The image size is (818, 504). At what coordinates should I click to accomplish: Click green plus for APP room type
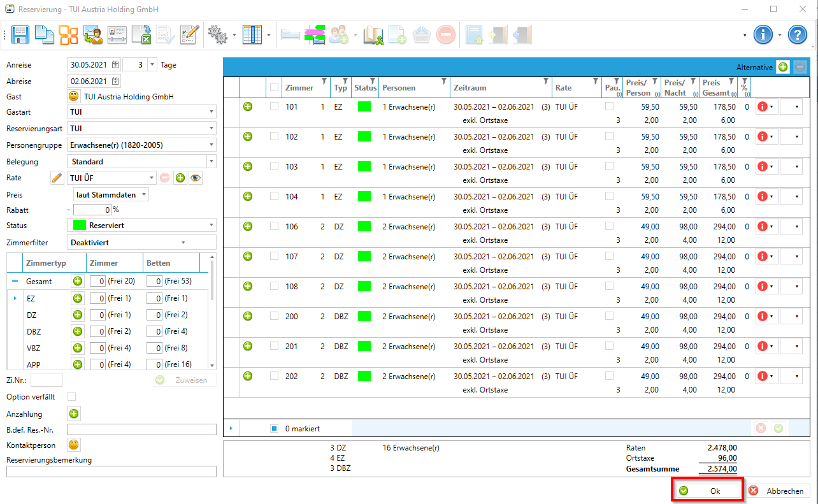(78, 364)
